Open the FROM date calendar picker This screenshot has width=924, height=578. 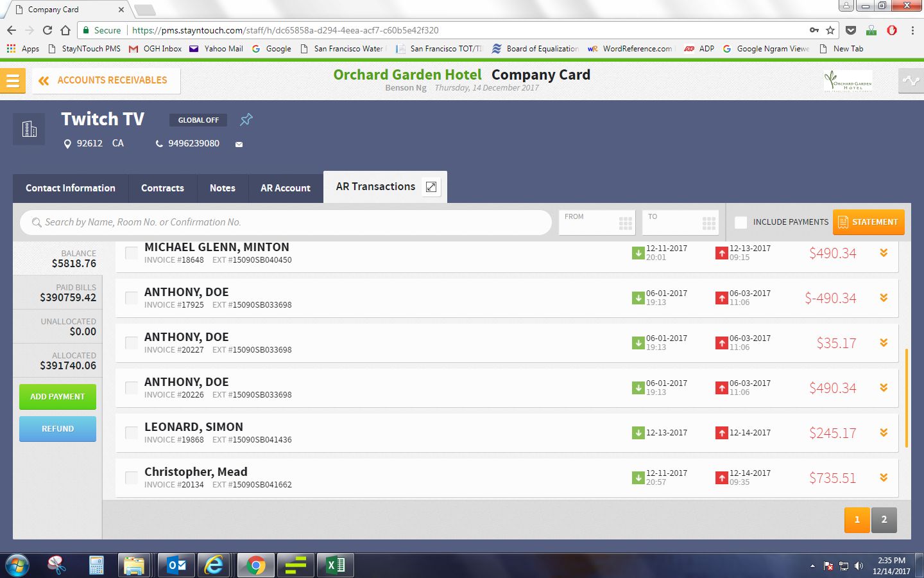point(626,223)
